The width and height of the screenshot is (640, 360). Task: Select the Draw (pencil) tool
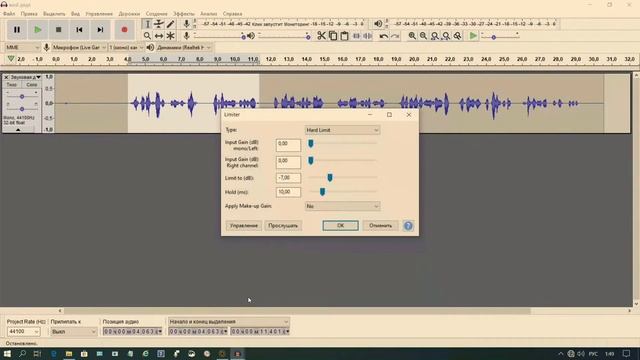click(170, 24)
